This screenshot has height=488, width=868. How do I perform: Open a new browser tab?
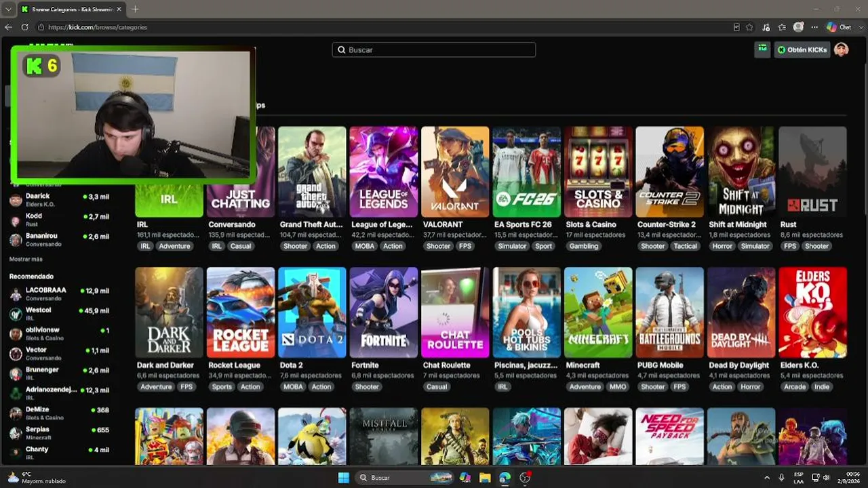point(135,9)
